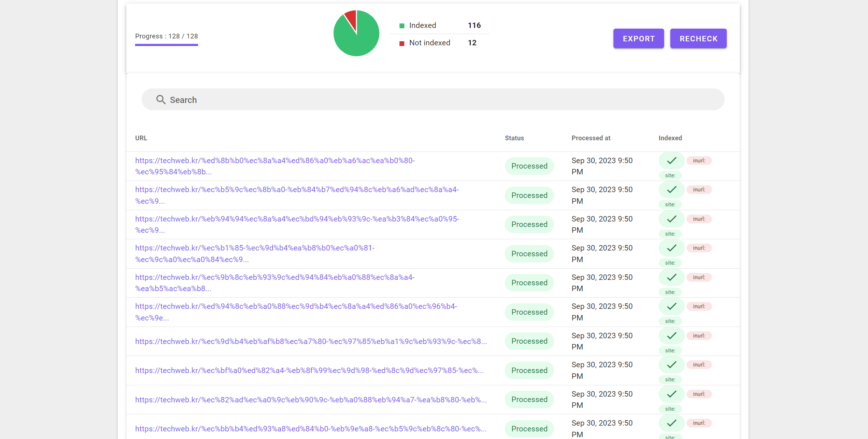Viewport: 868px width, 439px height.
Task: Click the EXPORT button
Action: (x=638, y=38)
